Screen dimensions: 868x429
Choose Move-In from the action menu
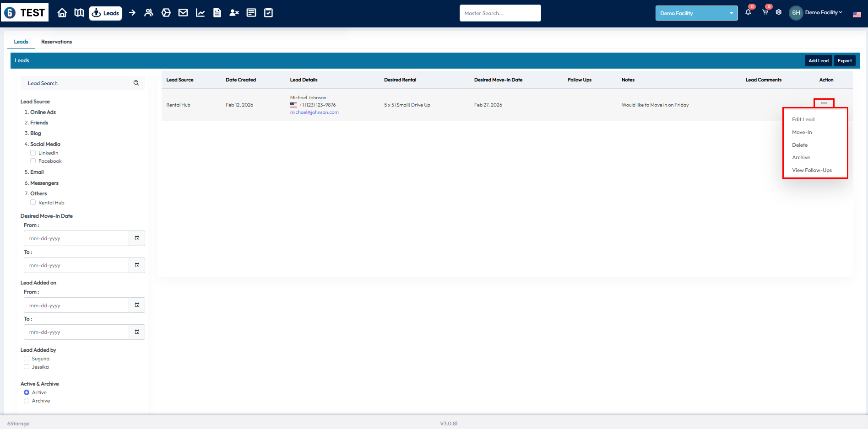pyautogui.click(x=802, y=132)
